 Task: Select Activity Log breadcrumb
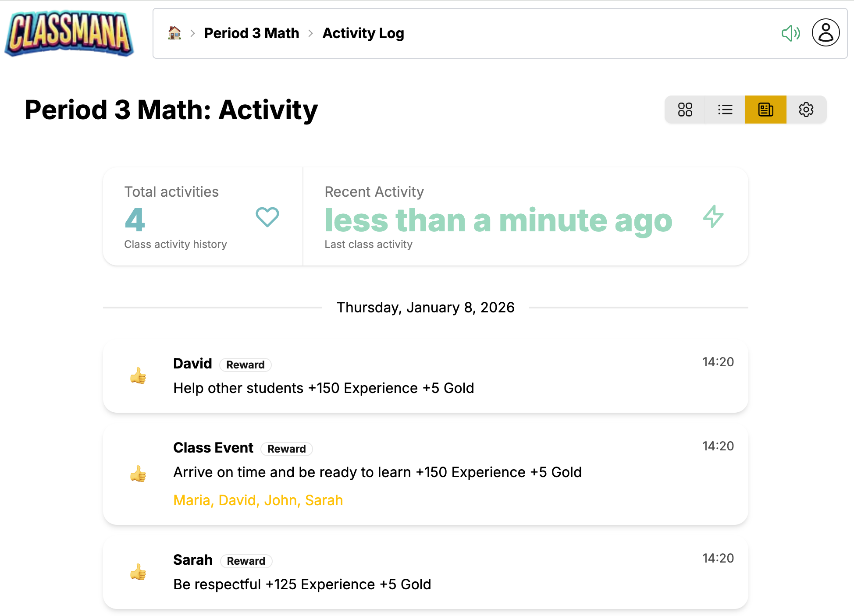click(x=363, y=33)
